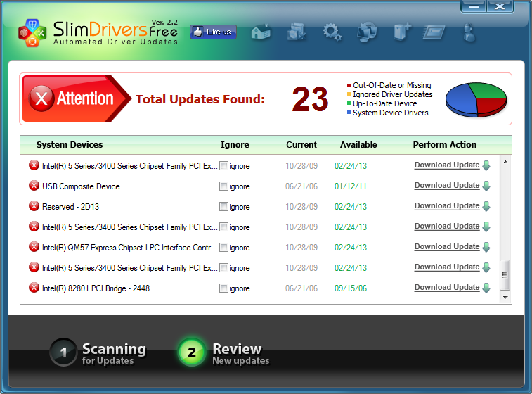This screenshot has width=532, height=394.
Task: Click the monitor restore icon in toolbar
Action: point(366,32)
